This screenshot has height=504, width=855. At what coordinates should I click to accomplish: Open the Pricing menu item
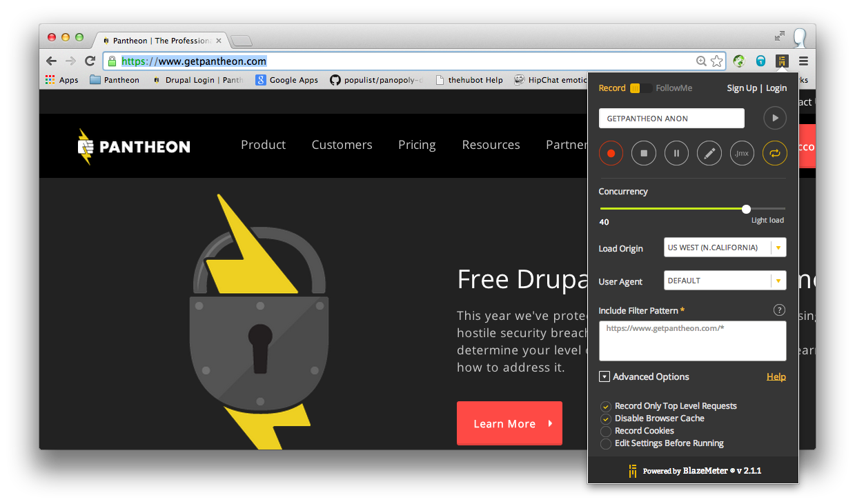coord(417,145)
